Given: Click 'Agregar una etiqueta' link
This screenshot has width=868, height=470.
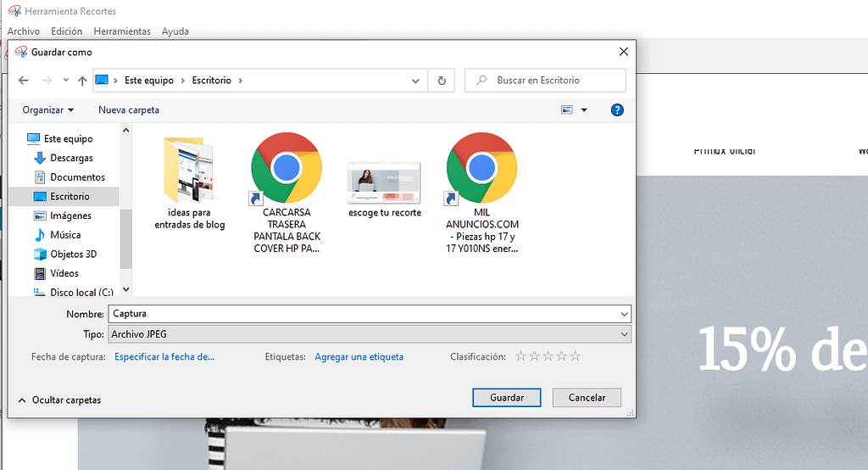Looking at the screenshot, I should tap(359, 357).
